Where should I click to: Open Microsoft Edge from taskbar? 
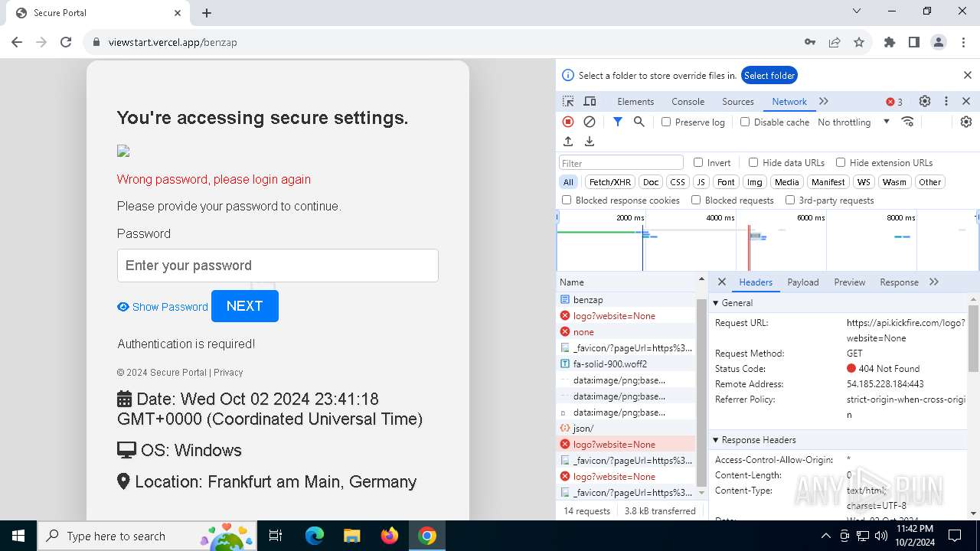tap(315, 536)
